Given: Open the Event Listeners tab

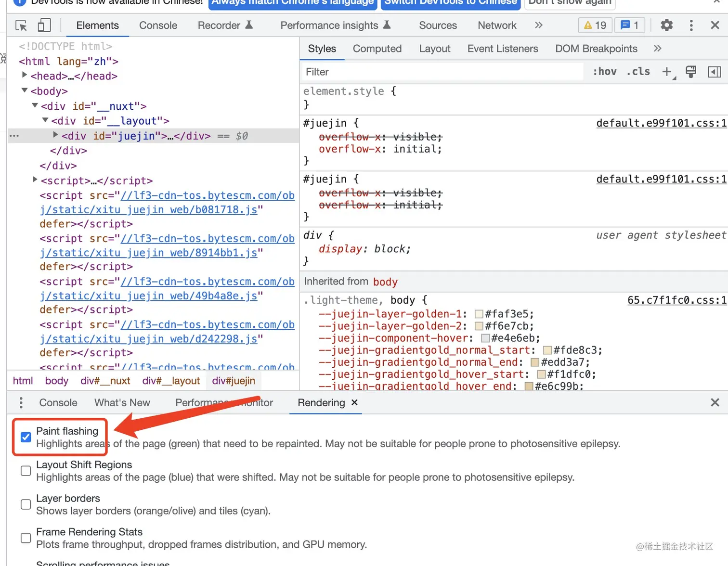Looking at the screenshot, I should coord(503,49).
